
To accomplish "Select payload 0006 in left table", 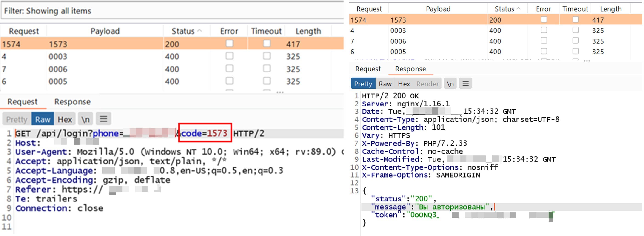I will [x=58, y=69].
